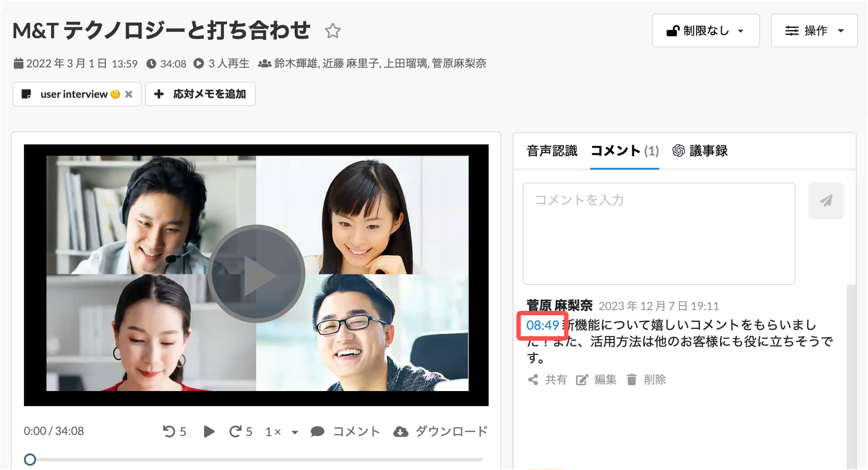This screenshot has width=868, height=470.
Task: Expand the 1× playback speed menu
Action: 281,432
